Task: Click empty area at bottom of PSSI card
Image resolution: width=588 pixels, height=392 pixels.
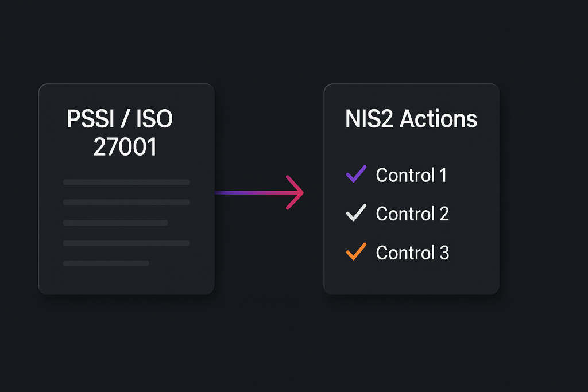Action: (126, 281)
